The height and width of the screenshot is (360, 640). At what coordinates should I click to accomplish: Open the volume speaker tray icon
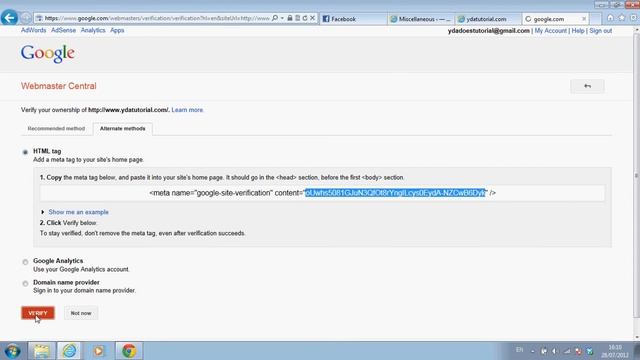point(555,351)
